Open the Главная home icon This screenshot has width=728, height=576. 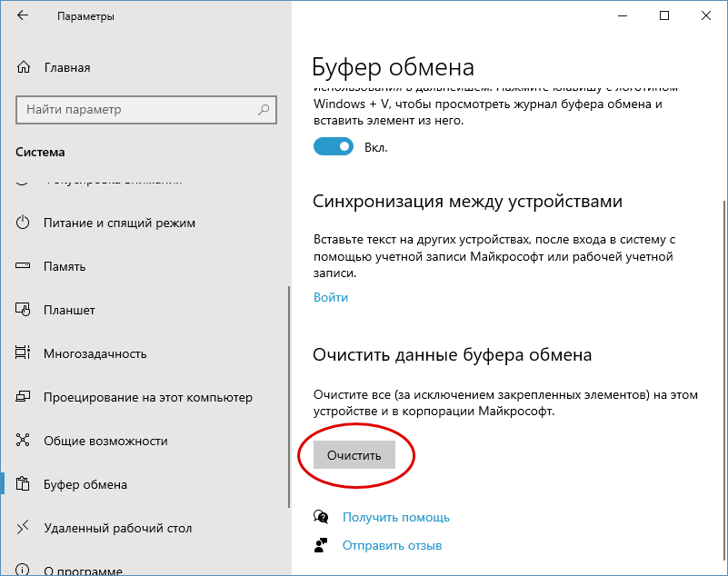24,67
